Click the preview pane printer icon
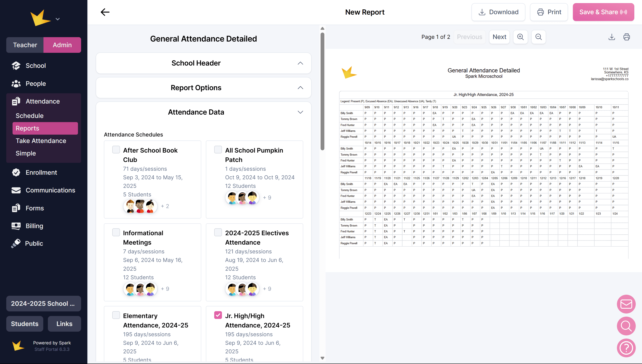The height and width of the screenshot is (364, 642). (x=627, y=37)
